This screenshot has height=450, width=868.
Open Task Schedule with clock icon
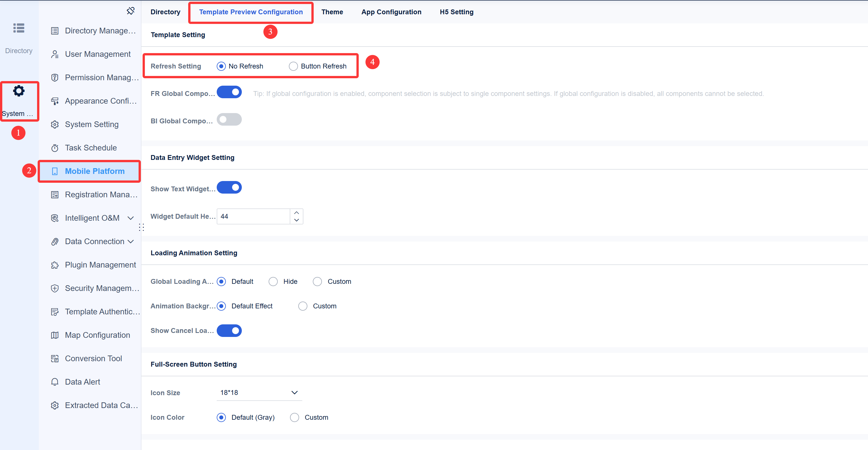pyautogui.click(x=91, y=148)
